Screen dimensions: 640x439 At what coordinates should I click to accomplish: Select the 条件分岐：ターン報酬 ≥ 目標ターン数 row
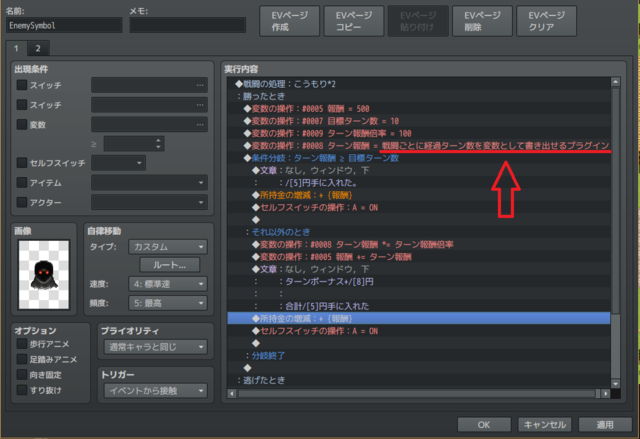419,158
